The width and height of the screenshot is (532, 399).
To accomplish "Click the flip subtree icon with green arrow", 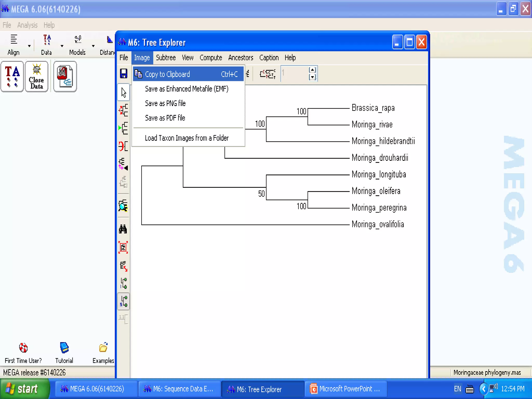I will click(124, 128).
